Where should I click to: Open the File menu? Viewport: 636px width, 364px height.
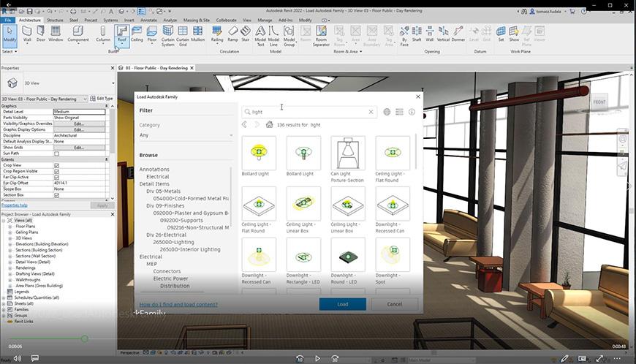click(x=8, y=20)
